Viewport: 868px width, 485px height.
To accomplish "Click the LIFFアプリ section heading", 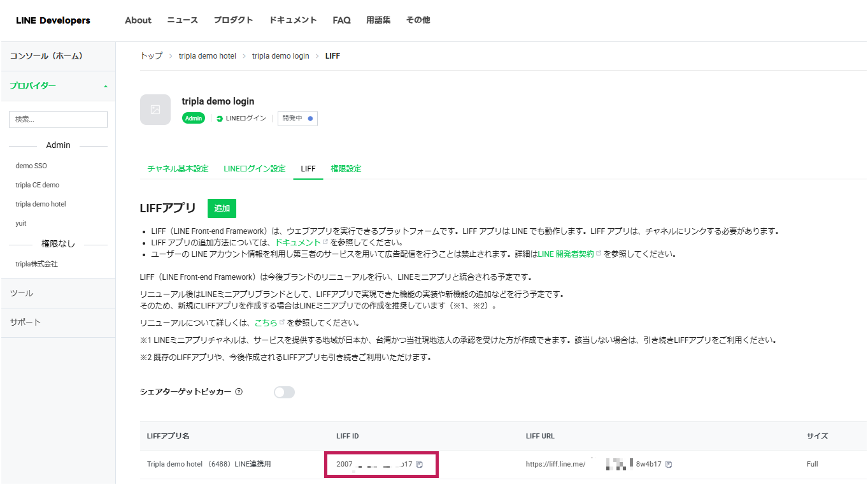I will pyautogui.click(x=168, y=208).
